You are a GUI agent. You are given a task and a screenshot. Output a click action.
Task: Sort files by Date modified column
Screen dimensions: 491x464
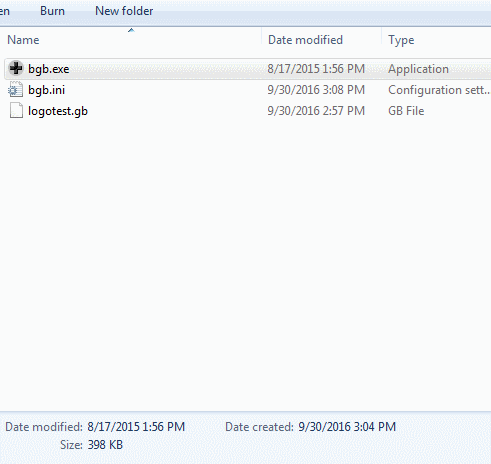click(x=305, y=40)
